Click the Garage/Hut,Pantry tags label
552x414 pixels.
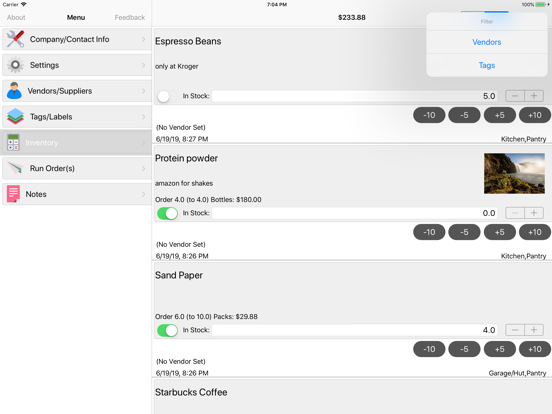click(x=518, y=373)
